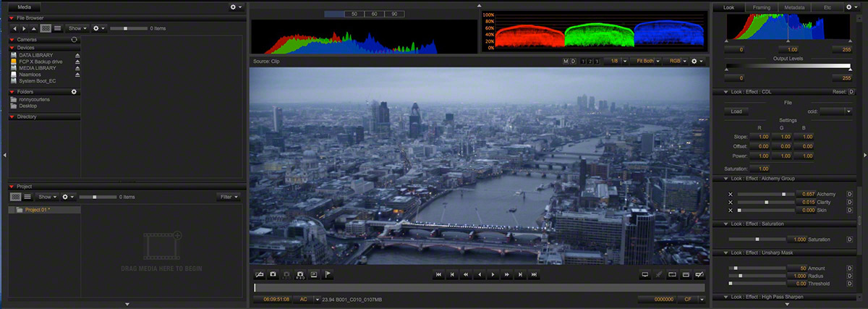
Task: Disable the Skin effect X toggle
Action: 730,210
